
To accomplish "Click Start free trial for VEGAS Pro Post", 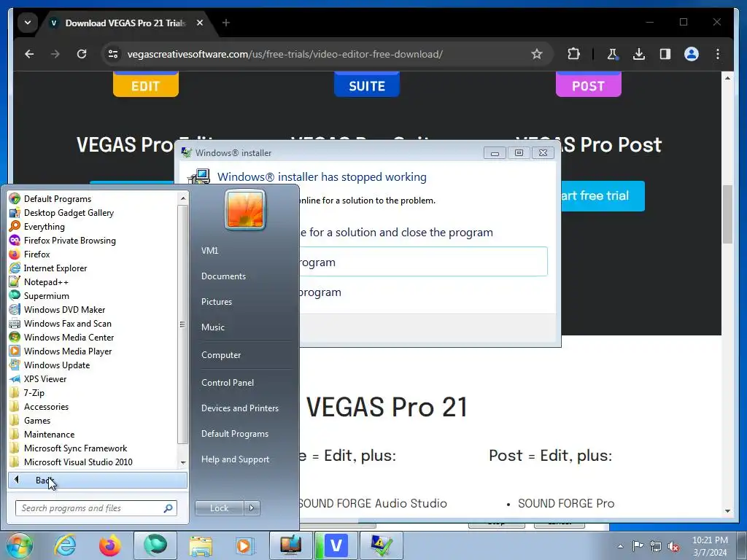I will (x=603, y=195).
